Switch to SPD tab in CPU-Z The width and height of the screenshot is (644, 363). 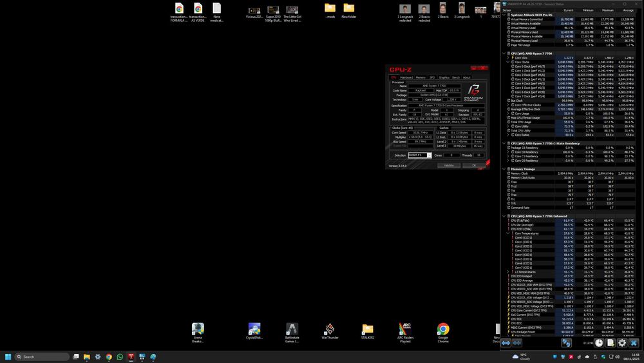point(432,77)
